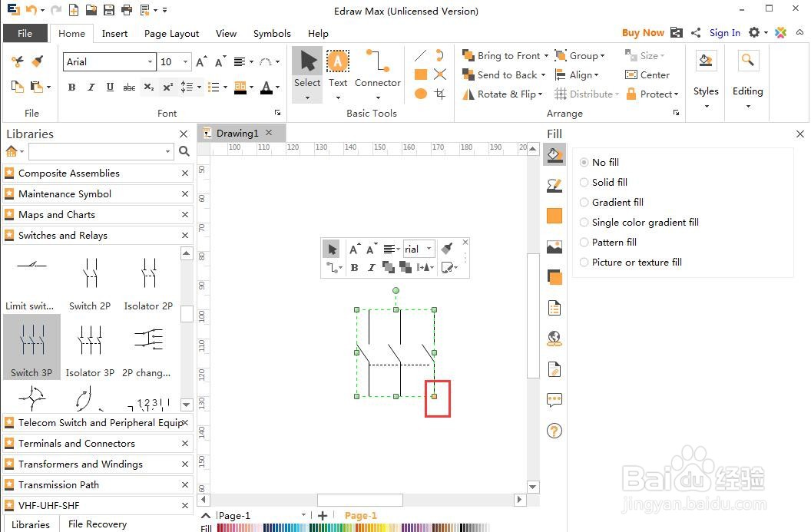811x532 pixels.
Task: Open the Line settings panel icon
Action: point(554,185)
